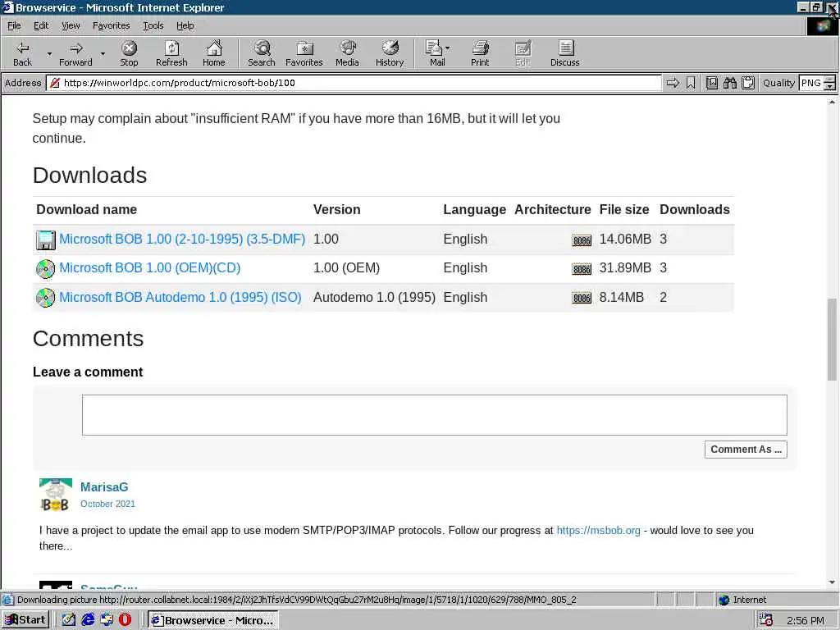
Task: Open the View menu
Action: [71, 25]
